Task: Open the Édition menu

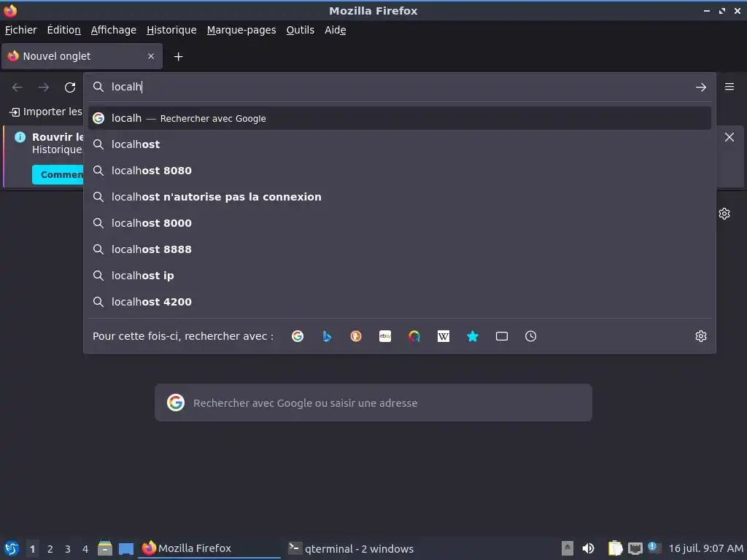Action: (x=64, y=30)
